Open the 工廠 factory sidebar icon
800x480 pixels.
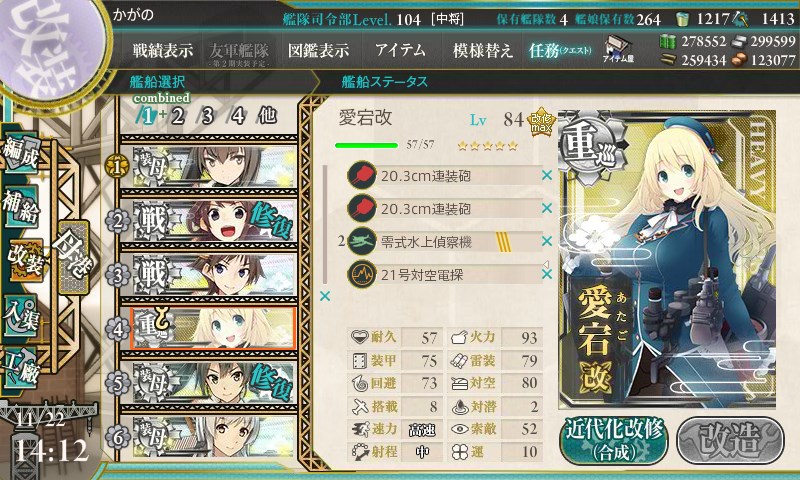pyautogui.click(x=21, y=365)
